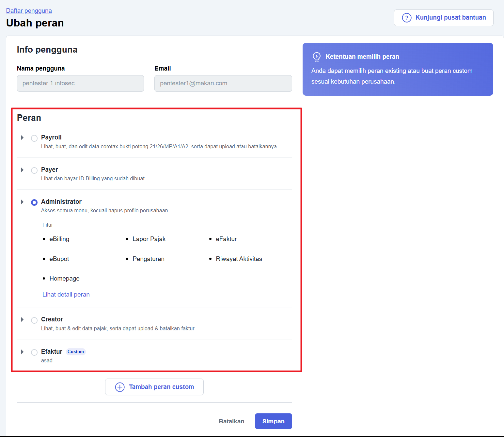The image size is (504, 437).
Task: Click the question mark help icon
Action: 406,18
